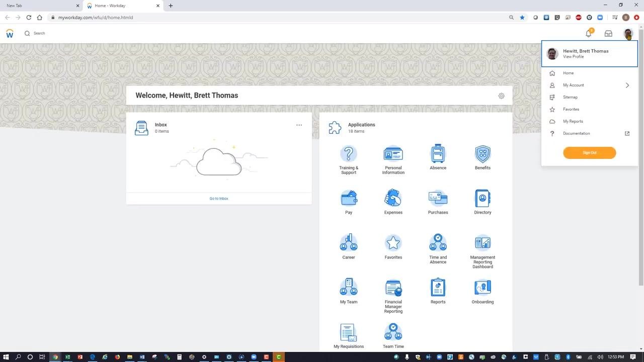Open the welcome page settings gear
This screenshot has width=644, height=362.
501,96
